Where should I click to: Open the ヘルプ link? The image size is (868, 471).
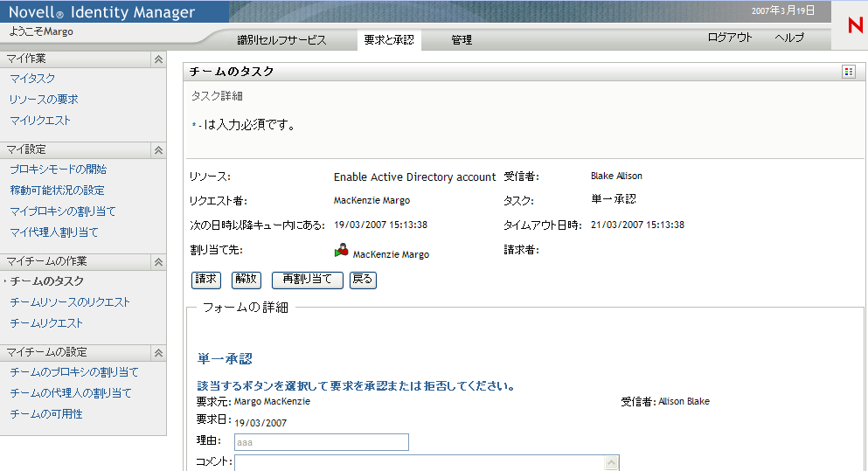click(788, 38)
